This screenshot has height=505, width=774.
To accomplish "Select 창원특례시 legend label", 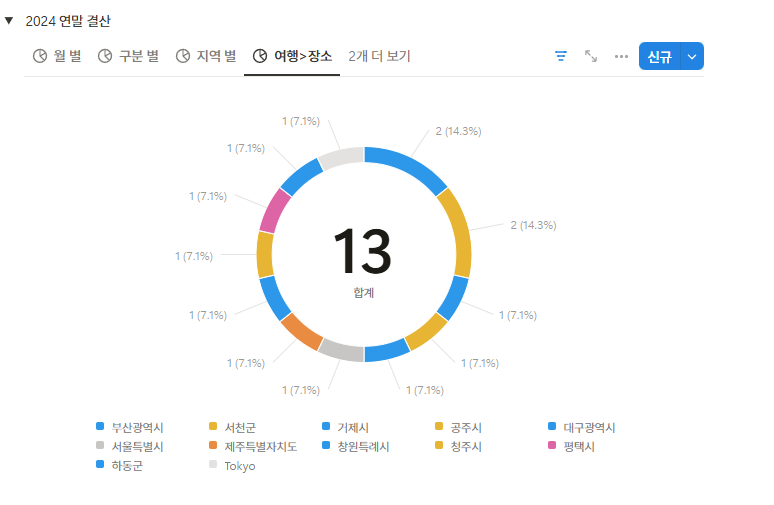I will click(363, 447).
